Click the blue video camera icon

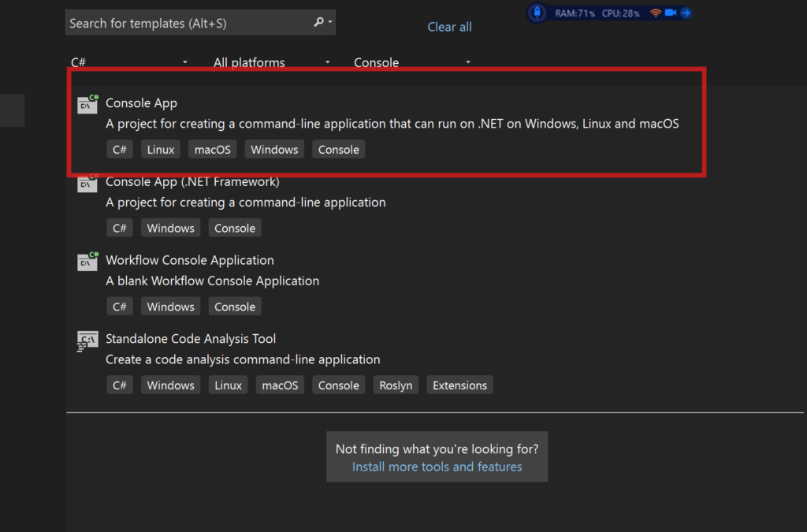pos(671,13)
